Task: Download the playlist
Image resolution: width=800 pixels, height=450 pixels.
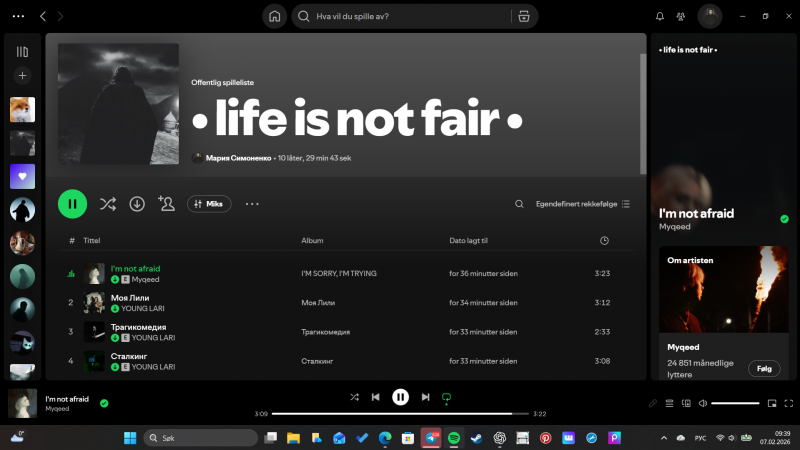Action: click(x=137, y=204)
